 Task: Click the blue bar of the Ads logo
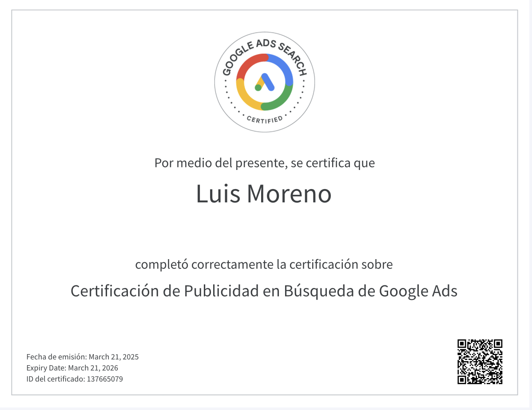coord(268,81)
